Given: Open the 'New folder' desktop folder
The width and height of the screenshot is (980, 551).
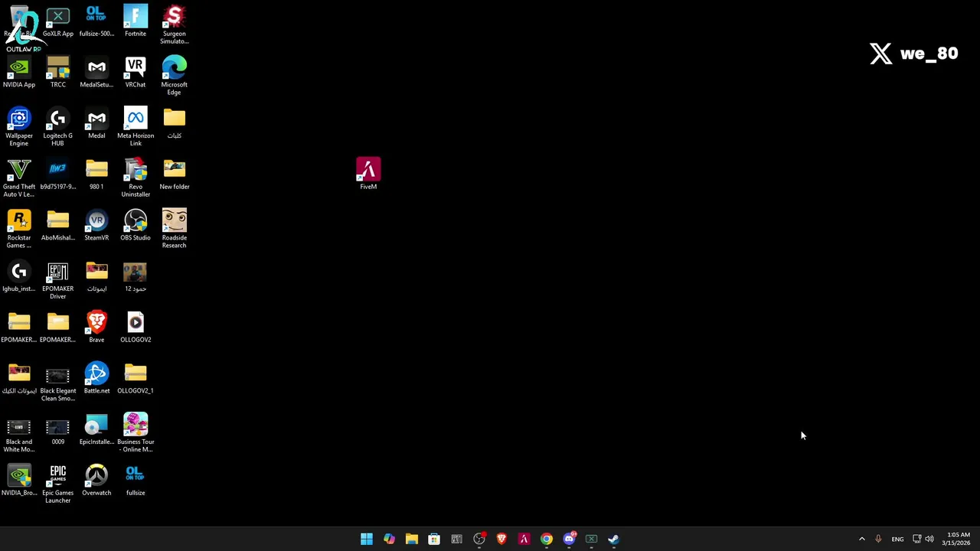Looking at the screenshot, I should 174,174.
